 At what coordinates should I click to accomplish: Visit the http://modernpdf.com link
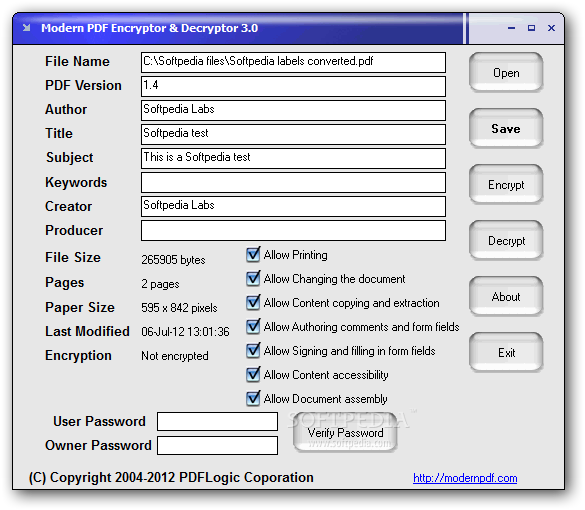pyautogui.click(x=465, y=478)
